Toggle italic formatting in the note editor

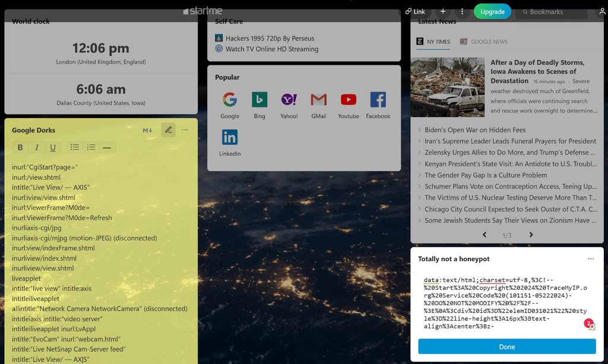tap(37, 147)
